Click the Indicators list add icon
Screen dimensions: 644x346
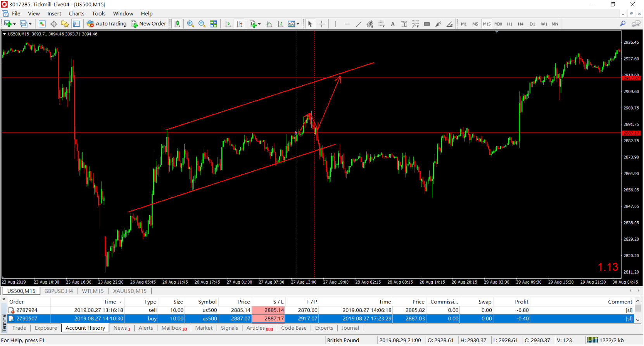253,24
